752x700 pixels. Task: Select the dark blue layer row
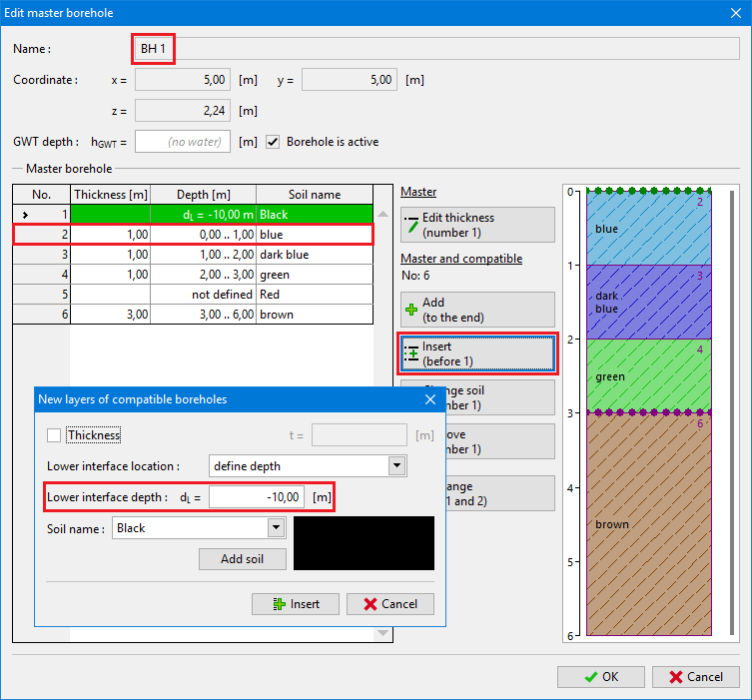(192, 255)
